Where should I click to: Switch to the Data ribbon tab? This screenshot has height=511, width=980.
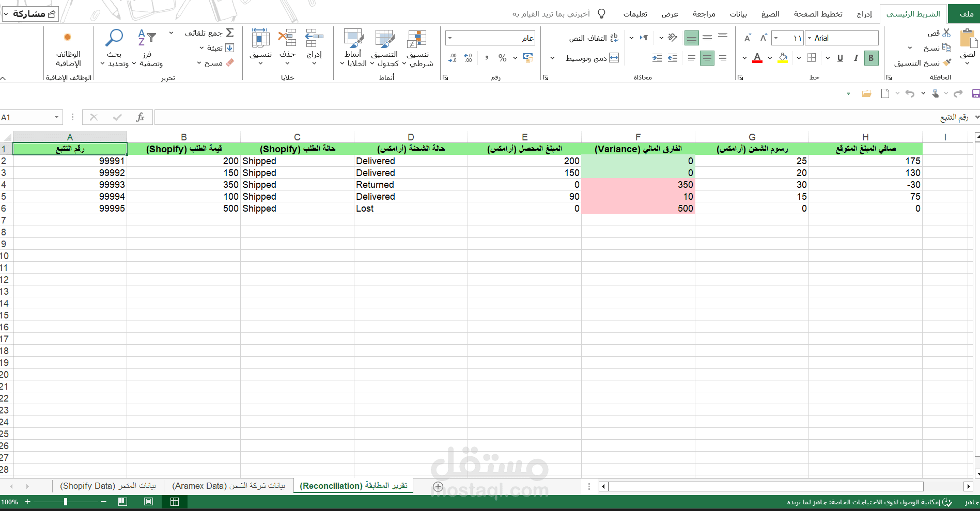coord(738,14)
